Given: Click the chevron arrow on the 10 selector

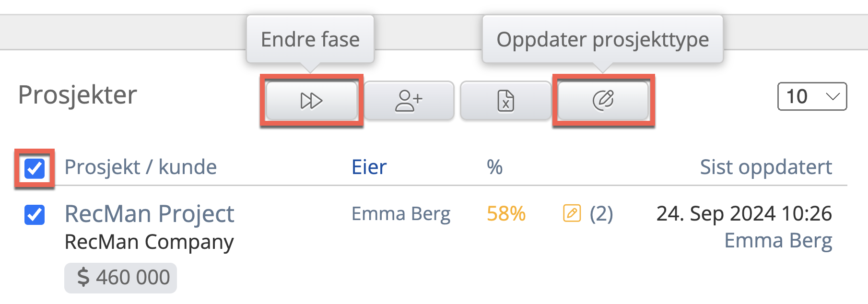Looking at the screenshot, I should pyautogui.click(x=833, y=96).
